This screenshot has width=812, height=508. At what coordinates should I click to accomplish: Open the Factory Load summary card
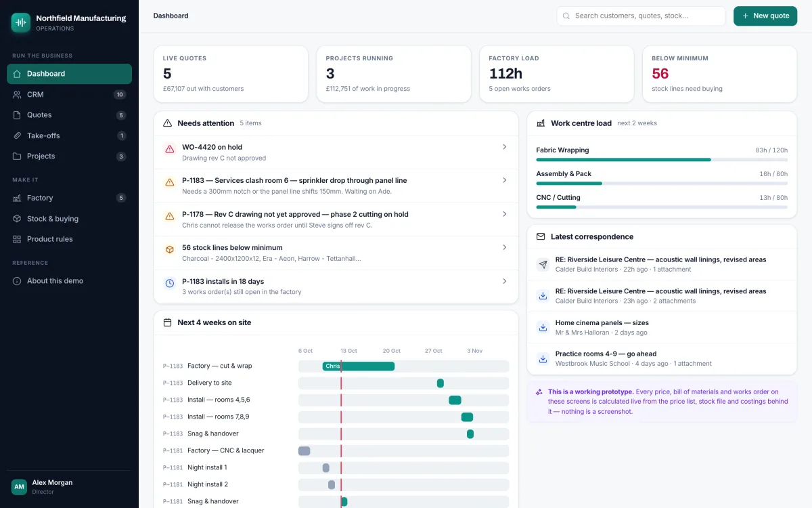coord(557,75)
